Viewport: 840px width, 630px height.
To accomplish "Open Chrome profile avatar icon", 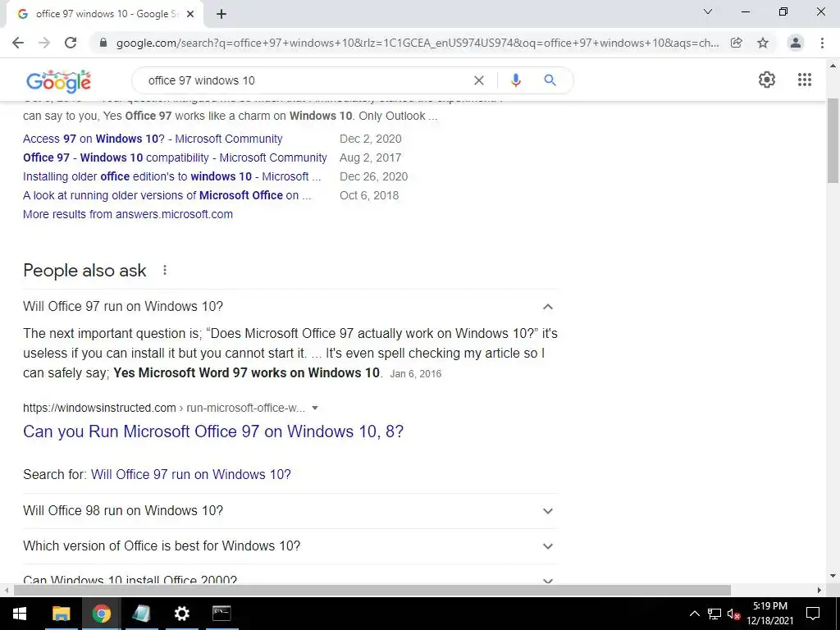I will pos(796,43).
